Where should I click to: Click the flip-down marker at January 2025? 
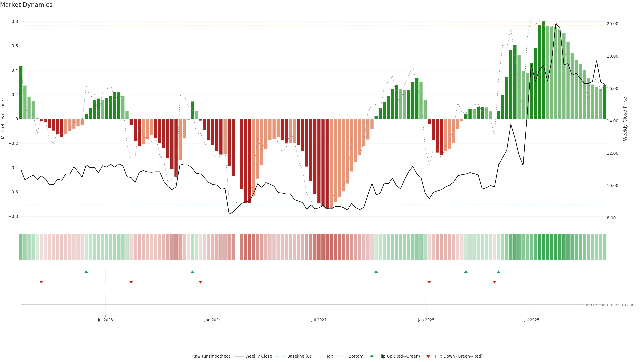(x=429, y=282)
